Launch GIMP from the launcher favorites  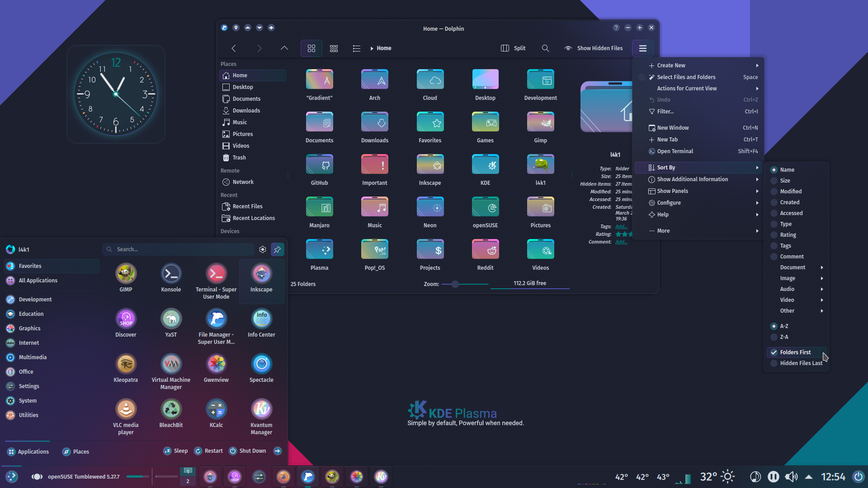[x=126, y=277]
